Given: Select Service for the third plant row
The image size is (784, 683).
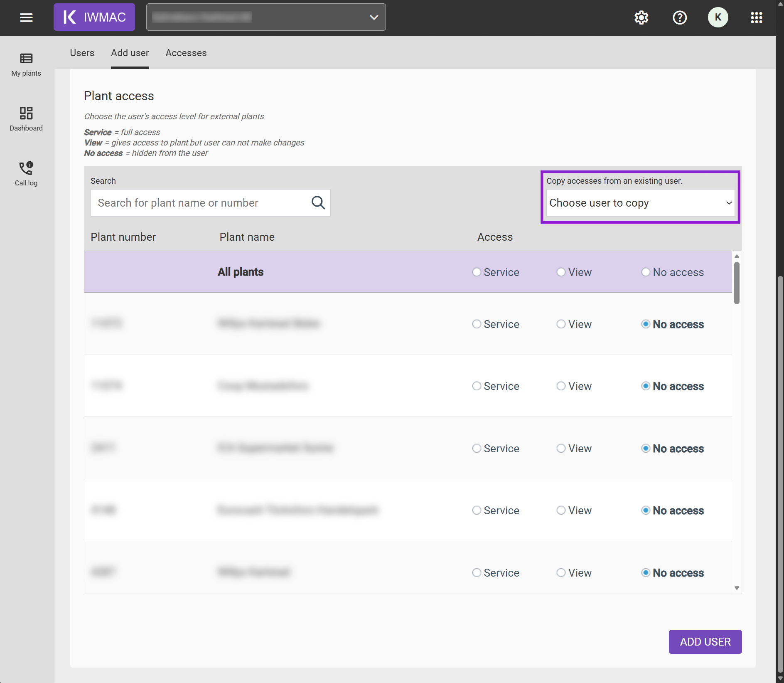Looking at the screenshot, I should [x=477, y=448].
